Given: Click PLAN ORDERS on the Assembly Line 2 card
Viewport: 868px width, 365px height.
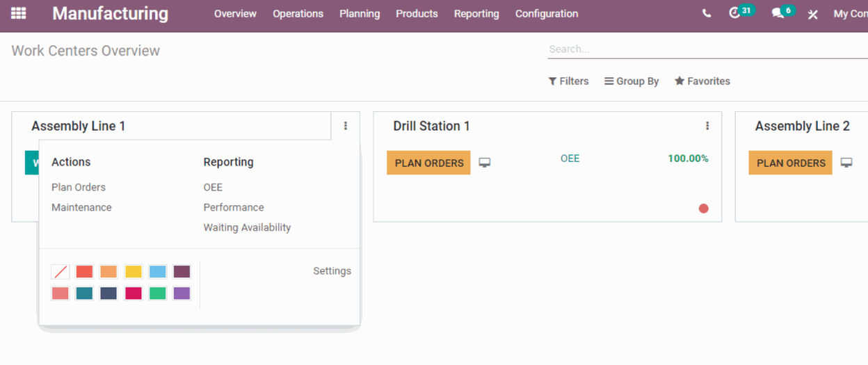Looking at the screenshot, I should click(790, 163).
